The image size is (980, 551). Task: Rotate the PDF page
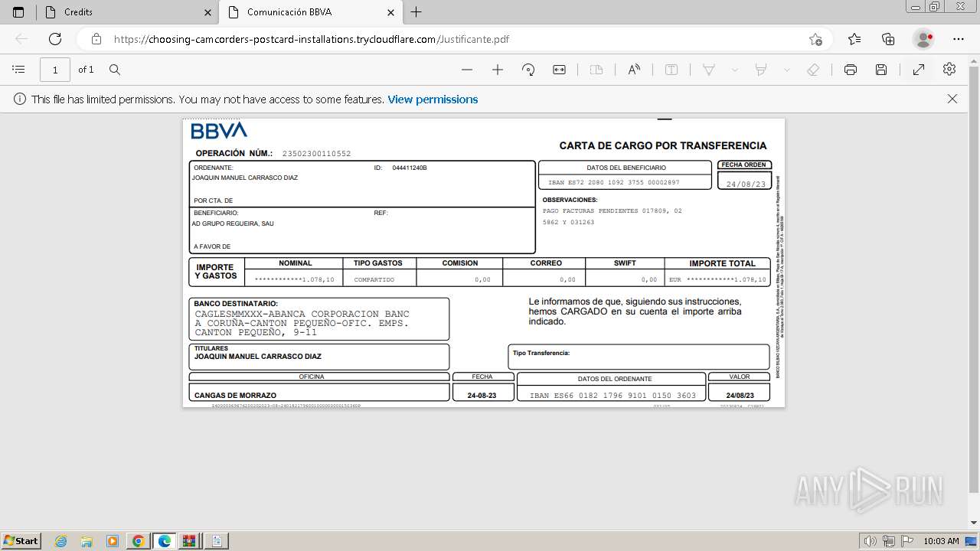(528, 70)
